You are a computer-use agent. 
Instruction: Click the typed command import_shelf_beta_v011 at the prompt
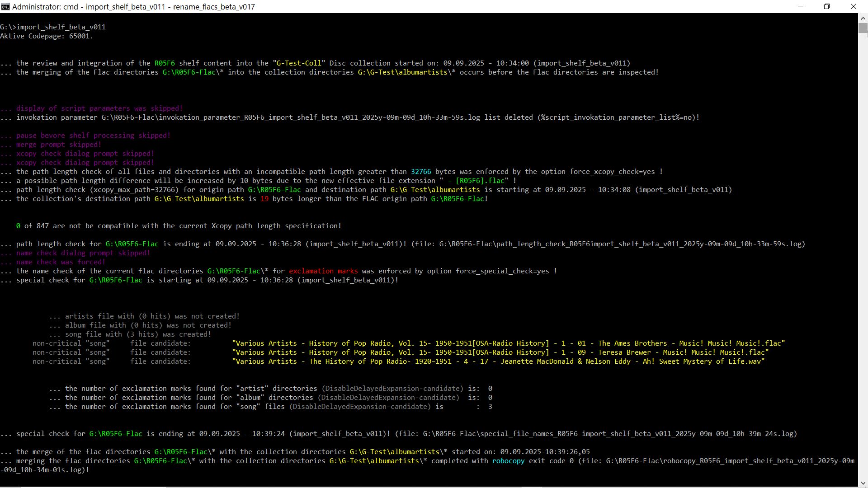click(x=61, y=27)
